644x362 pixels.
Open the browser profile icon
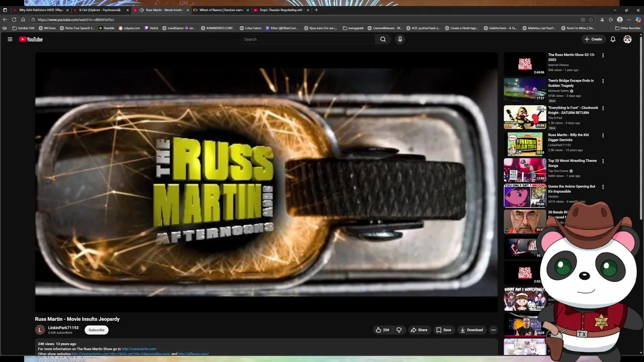coord(620,20)
